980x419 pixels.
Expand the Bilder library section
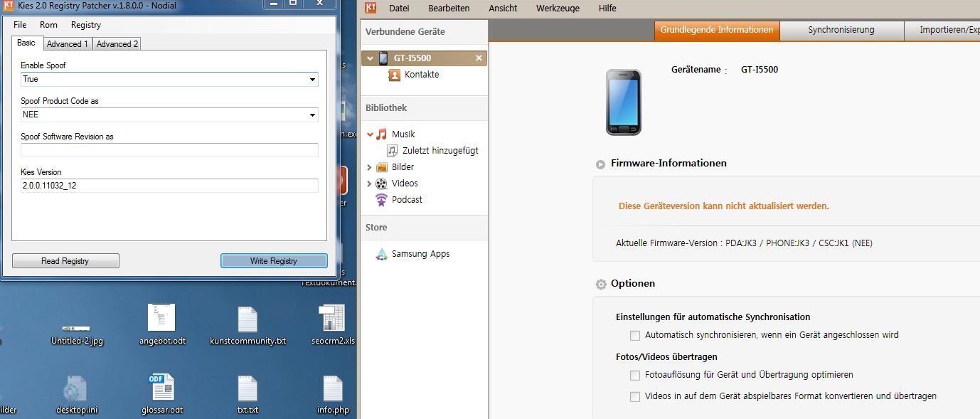click(x=369, y=167)
